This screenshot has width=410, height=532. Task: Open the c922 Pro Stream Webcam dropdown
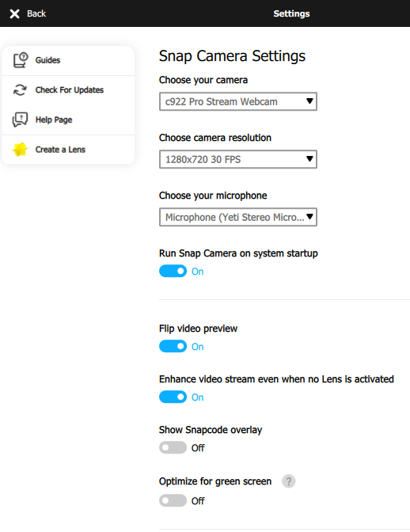[238, 101]
